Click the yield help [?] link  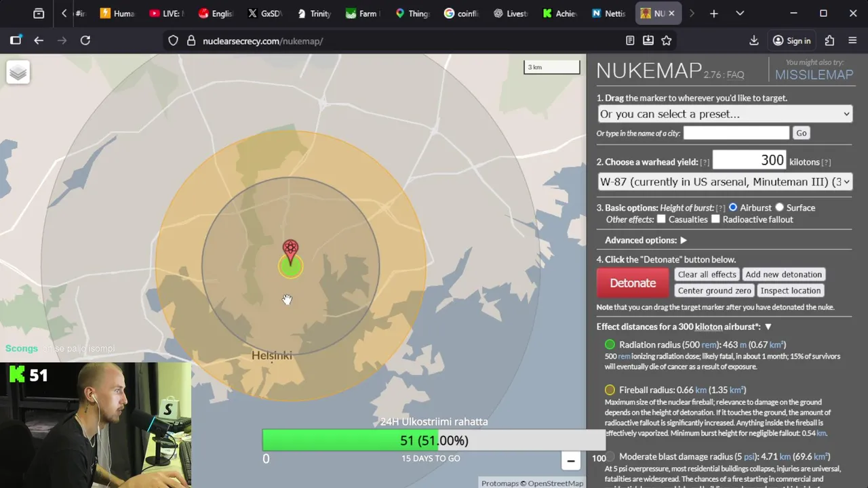pyautogui.click(x=705, y=163)
